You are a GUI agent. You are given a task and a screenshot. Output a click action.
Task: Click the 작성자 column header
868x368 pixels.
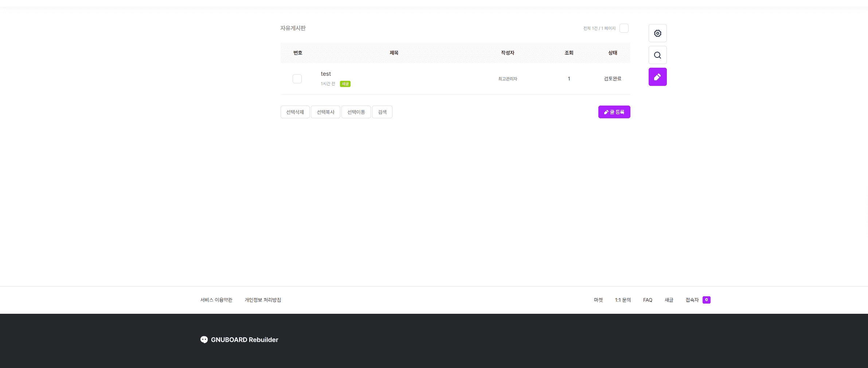pyautogui.click(x=508, y=53)
